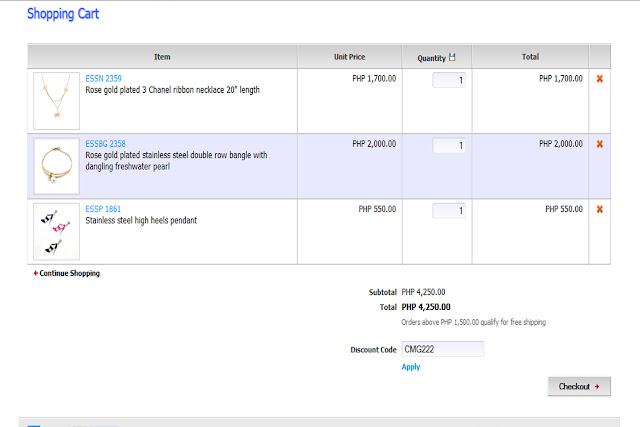Open the high heels pendant thumbnail
Image resolution: width=640 pixels, height=427 pixels.
[x=56, y=232]
